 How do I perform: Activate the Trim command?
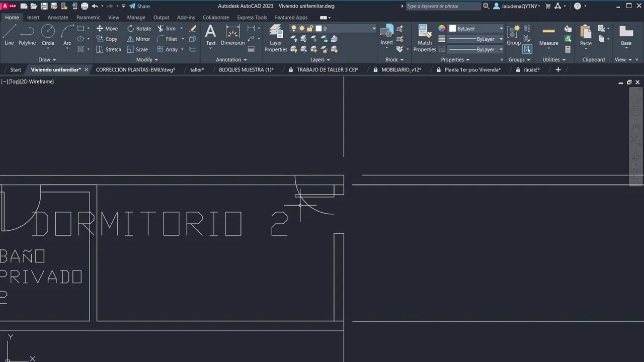click(167, 29)
